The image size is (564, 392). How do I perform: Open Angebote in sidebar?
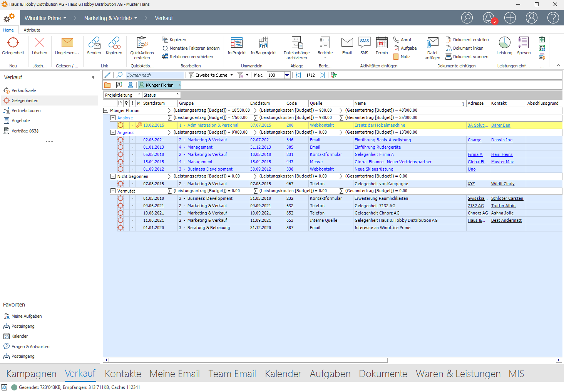click(20, 121)
